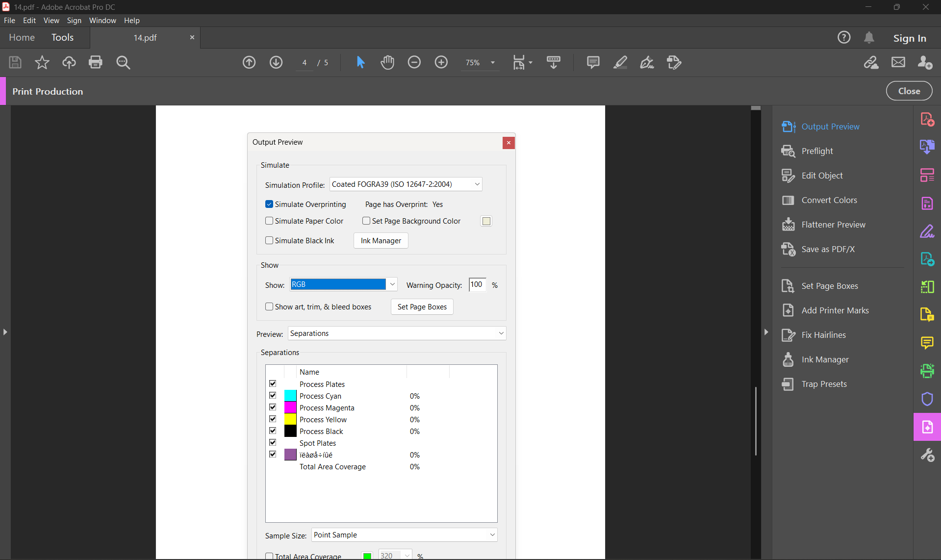This screenshot has height=560, width=941.
Task: Uncheck the Process Cyan separation
Action: tap(273, 395)
